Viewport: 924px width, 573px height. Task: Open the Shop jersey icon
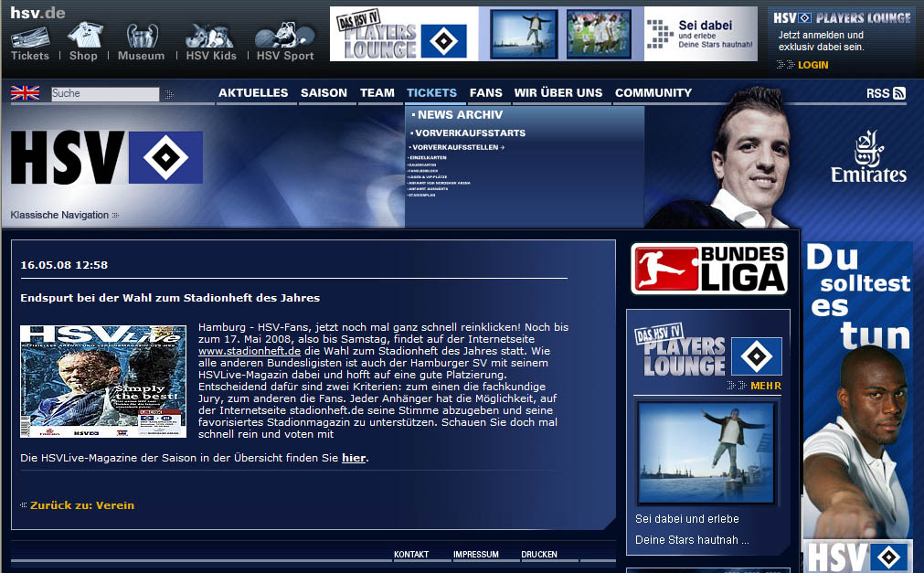coord(83,37)
